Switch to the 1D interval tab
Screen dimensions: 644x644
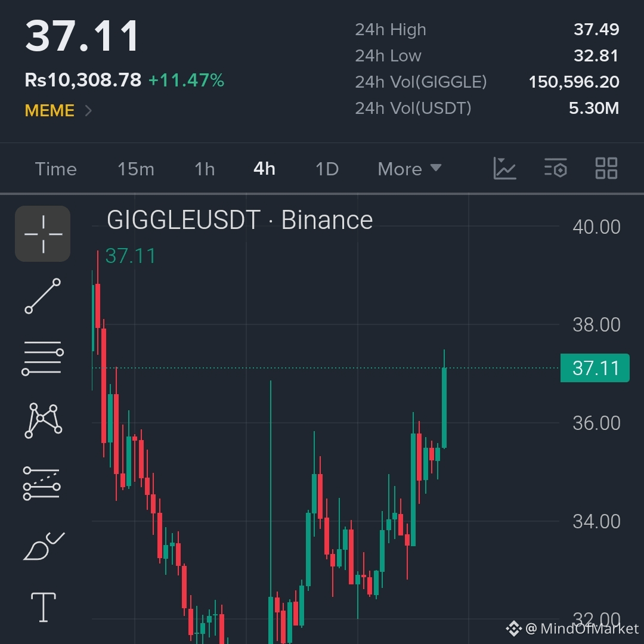327,169
